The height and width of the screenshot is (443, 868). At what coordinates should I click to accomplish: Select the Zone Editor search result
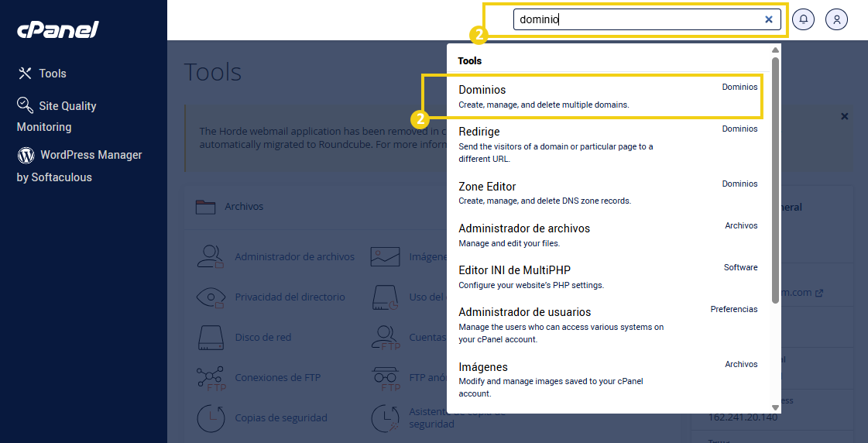tap(608, 193)
